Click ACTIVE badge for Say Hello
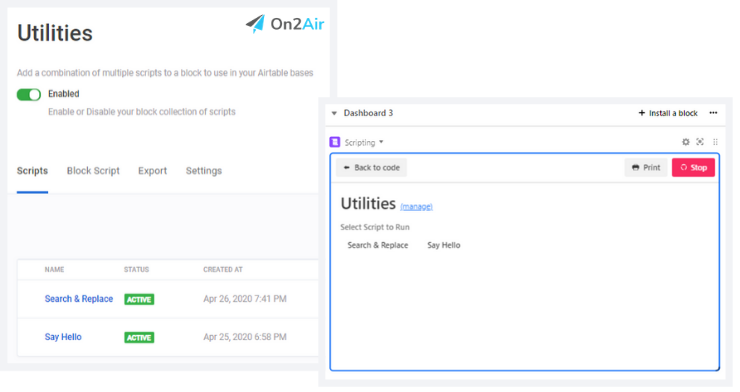 [139, 337]
